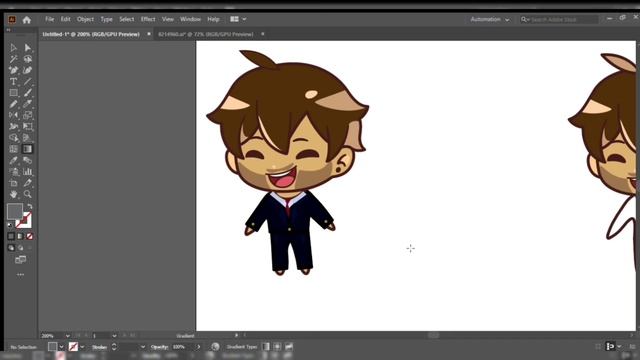Select the Curvature tool
The image size is (640, 360).
(27, 70)
